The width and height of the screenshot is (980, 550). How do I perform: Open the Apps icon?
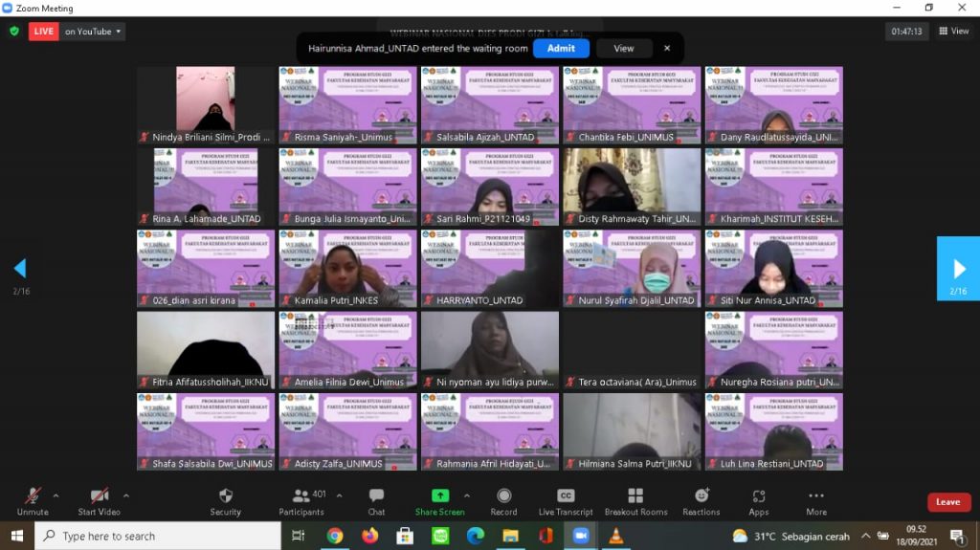click(x=759, y=495)
